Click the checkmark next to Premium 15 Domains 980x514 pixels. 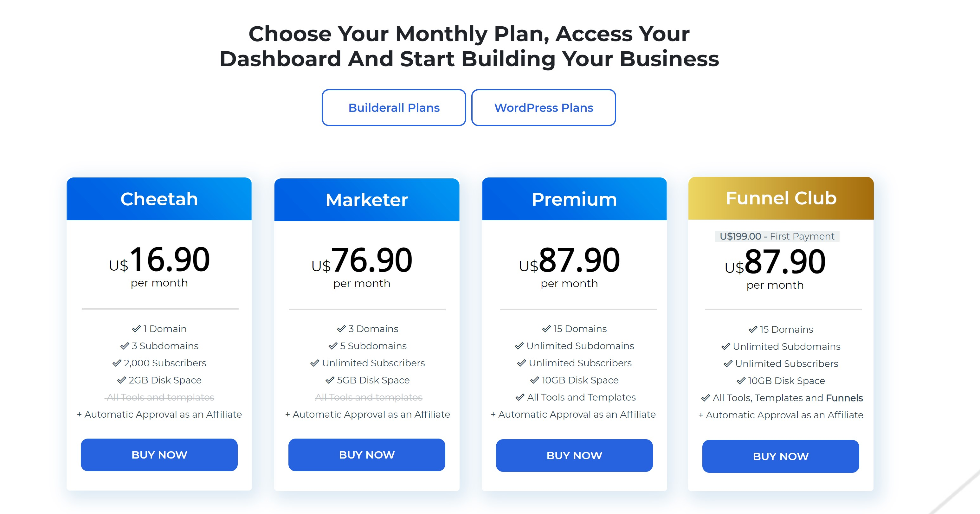coord(546,329)
